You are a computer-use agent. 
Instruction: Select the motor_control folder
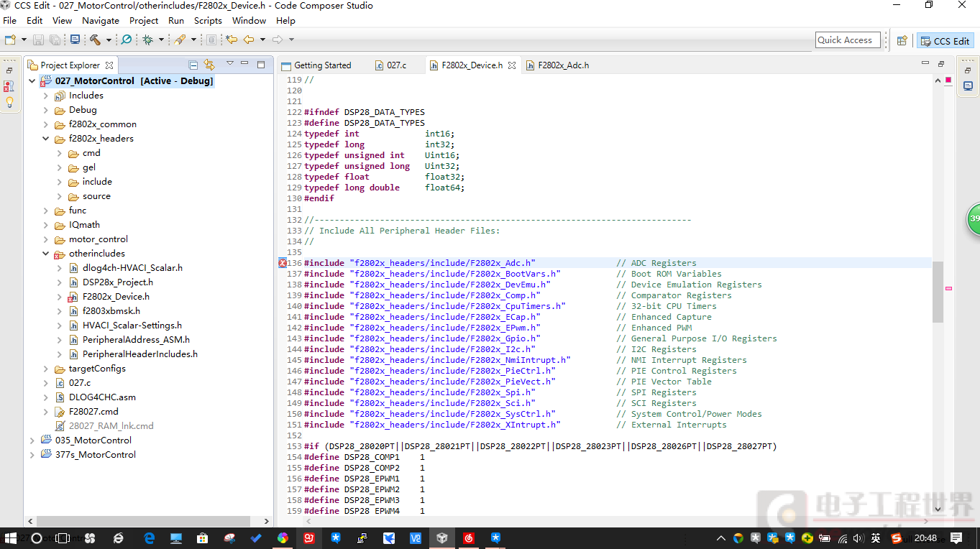coord(99,239)
